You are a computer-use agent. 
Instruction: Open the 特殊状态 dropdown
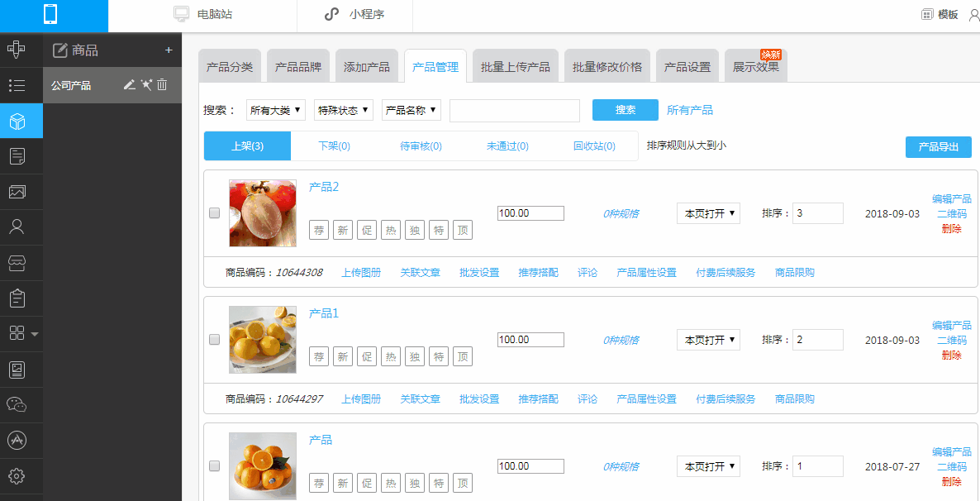click(343, 110)
